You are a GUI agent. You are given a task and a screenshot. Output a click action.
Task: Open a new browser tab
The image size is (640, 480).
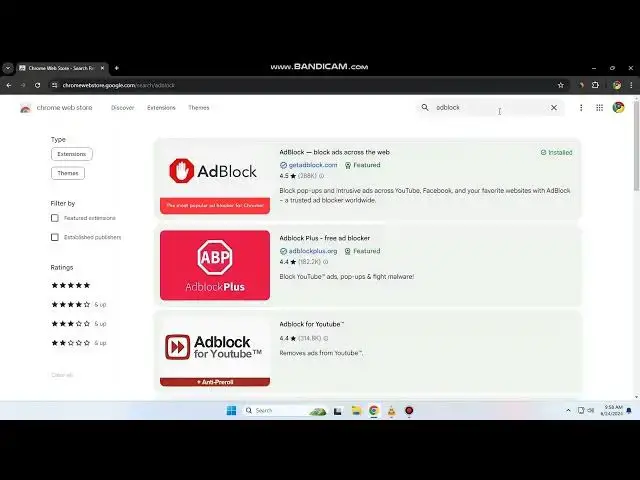[117, 68]
